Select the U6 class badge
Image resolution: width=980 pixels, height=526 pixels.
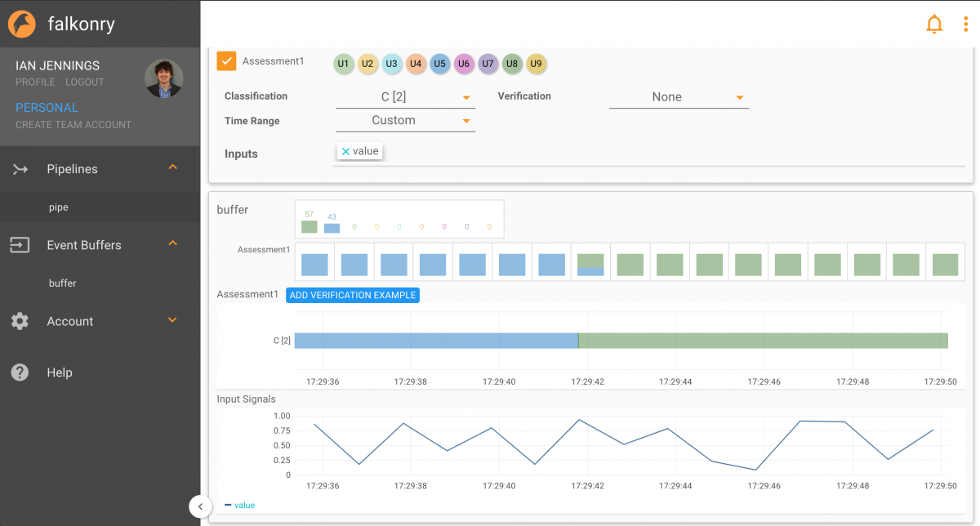pyautogui.click(x=464, y=64)
